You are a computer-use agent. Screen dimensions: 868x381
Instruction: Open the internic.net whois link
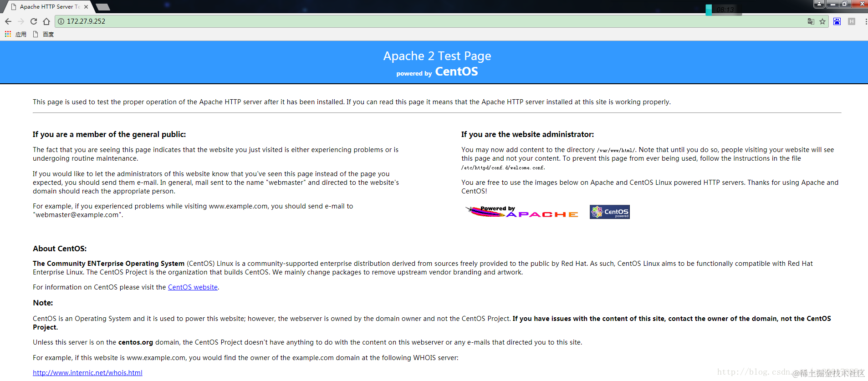pos(87,373)
